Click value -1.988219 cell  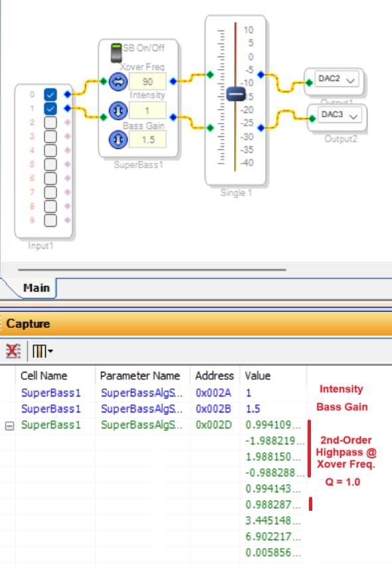pos(274,440)
